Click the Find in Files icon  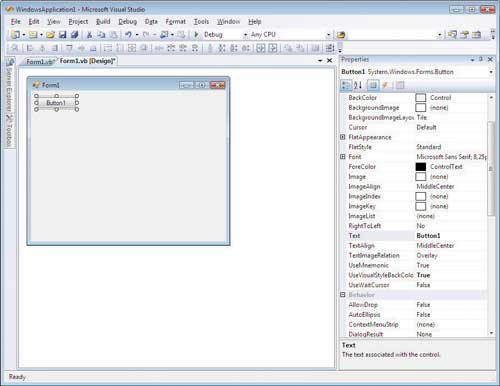click(341, 35)
